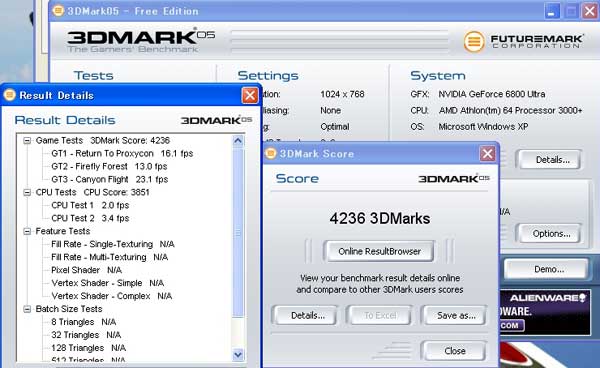
Task: Click the Result Details title bar icon
Action: pyautogui.click(x=10, y=94)
